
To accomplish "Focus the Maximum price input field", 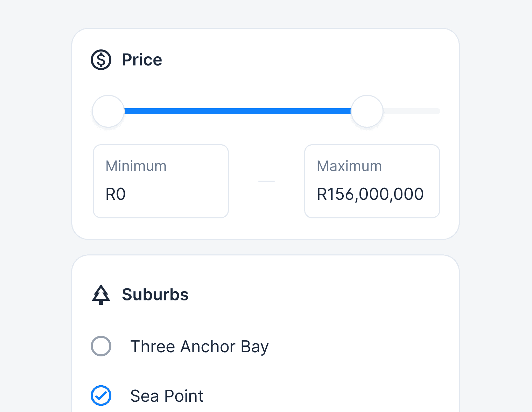I will (x=372, y=181).
